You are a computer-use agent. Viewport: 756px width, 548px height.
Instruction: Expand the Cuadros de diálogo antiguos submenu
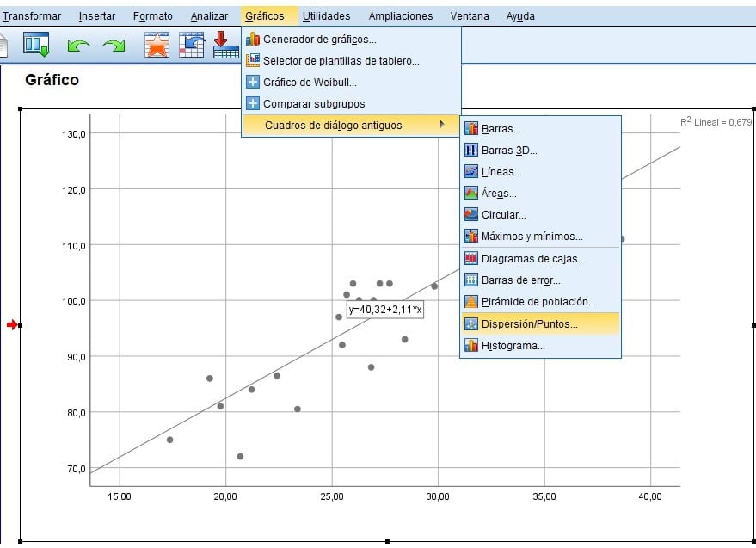click(333, 126)
